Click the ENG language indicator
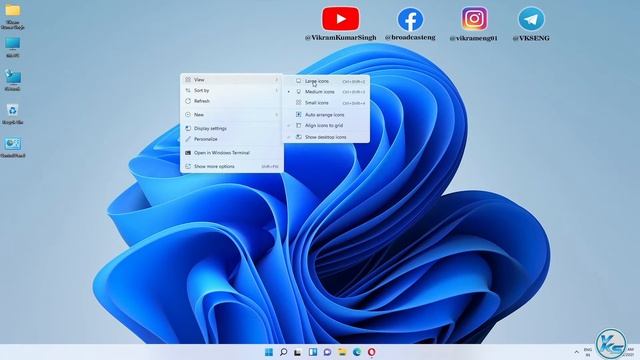 pos(588,352)
